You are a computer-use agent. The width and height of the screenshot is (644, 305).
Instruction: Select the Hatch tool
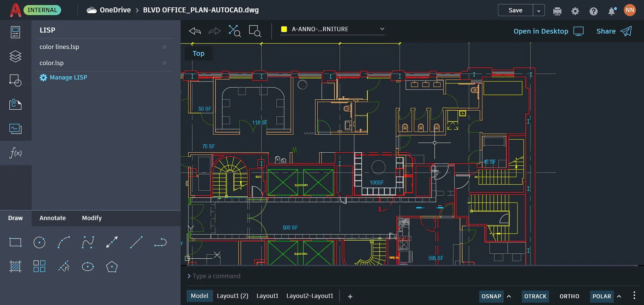click(x=15, y=266)
